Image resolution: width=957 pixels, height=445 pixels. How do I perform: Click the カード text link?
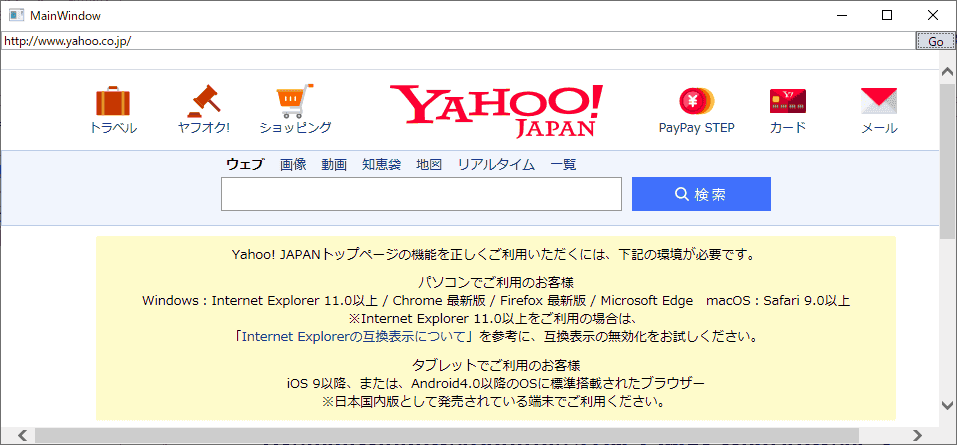788,128
